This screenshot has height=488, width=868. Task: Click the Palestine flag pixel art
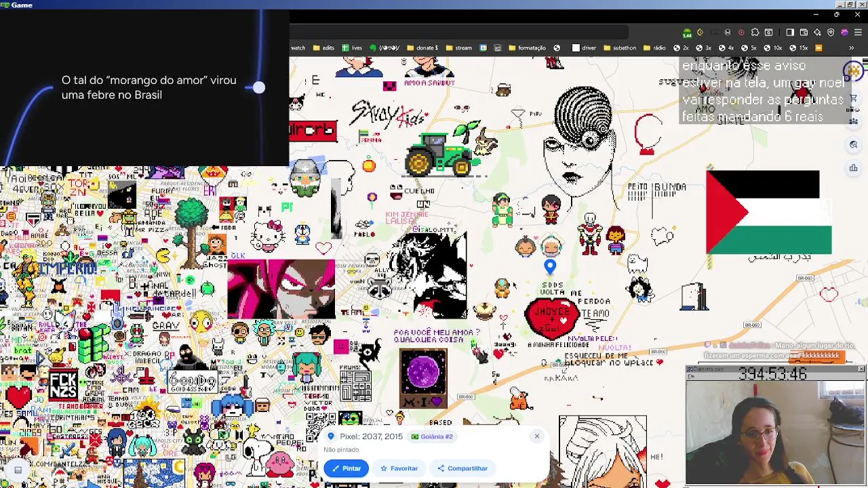(x=768, y=212)
